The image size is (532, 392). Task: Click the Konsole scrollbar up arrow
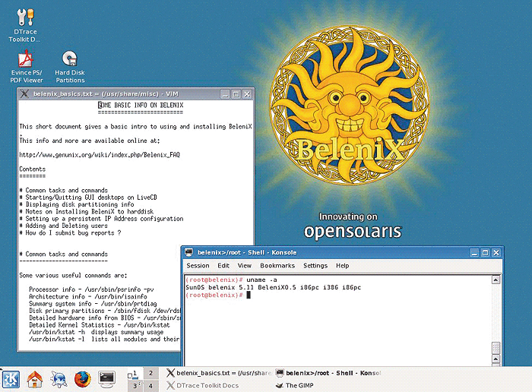pos(496,281)
